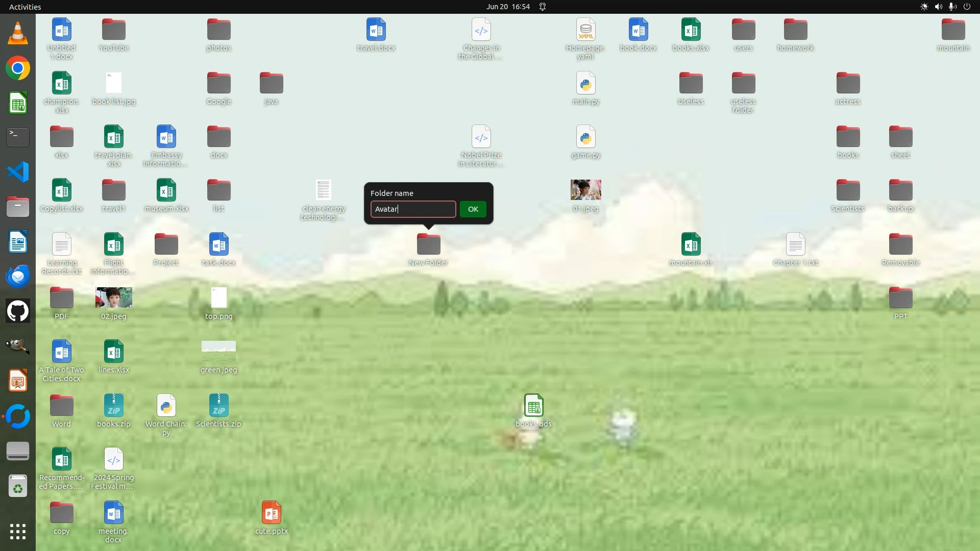The width and height of the screenshot is (980, 551).
Task: Open LibreOffice Impress from dock
Action: click(x=18, y=381)
